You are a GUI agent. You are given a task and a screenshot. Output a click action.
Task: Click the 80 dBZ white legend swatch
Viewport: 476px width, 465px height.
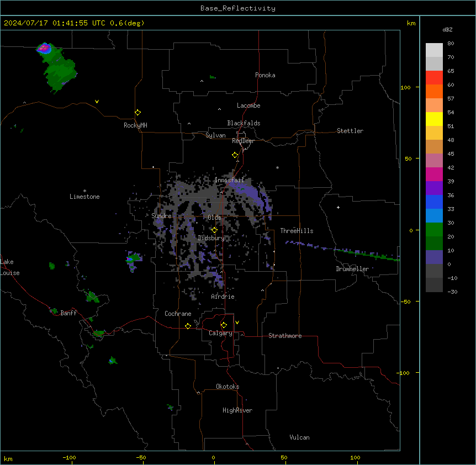click(x=434, y=50)
